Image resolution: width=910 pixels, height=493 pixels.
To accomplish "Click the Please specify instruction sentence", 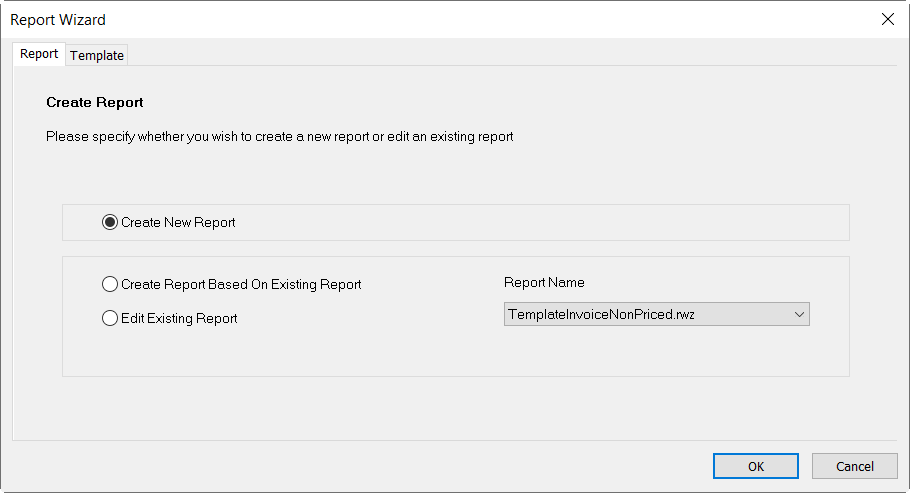I will coord(280,136).
